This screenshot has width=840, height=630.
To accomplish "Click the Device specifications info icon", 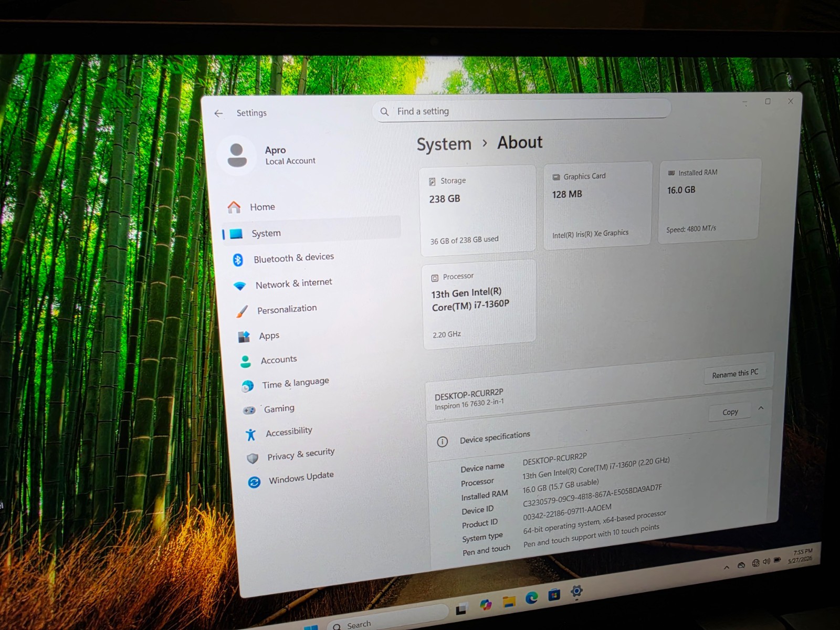I will 443,442.
